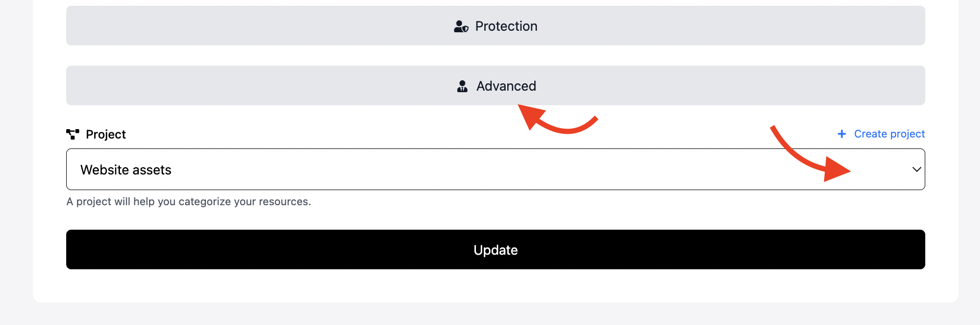Click the "Website assets" selected value text

coord(126,170)
